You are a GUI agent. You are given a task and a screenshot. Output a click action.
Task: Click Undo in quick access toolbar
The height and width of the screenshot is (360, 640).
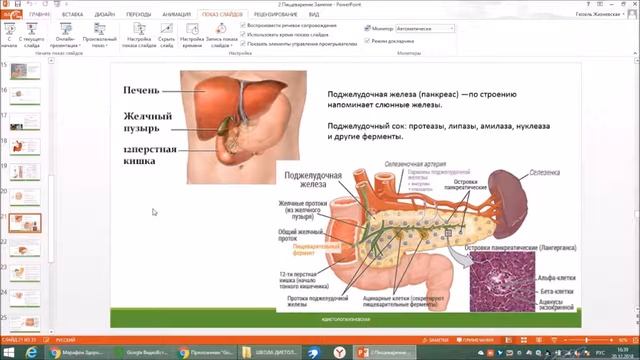pos(30,4)
